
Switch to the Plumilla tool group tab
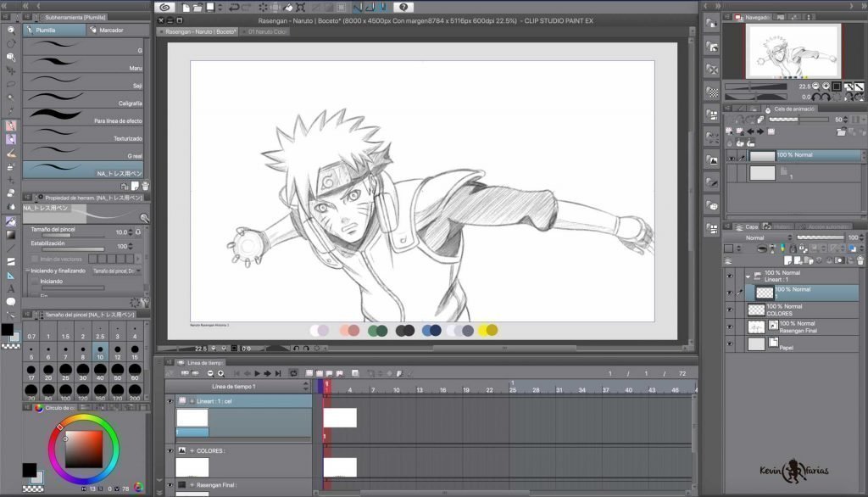pos(54,30)
